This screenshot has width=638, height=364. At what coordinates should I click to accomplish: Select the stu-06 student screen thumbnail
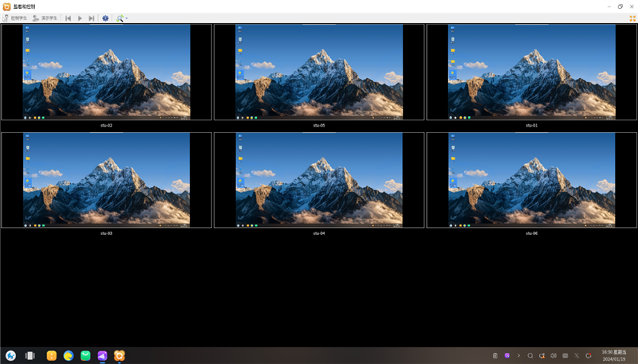(x=531, y=180)
